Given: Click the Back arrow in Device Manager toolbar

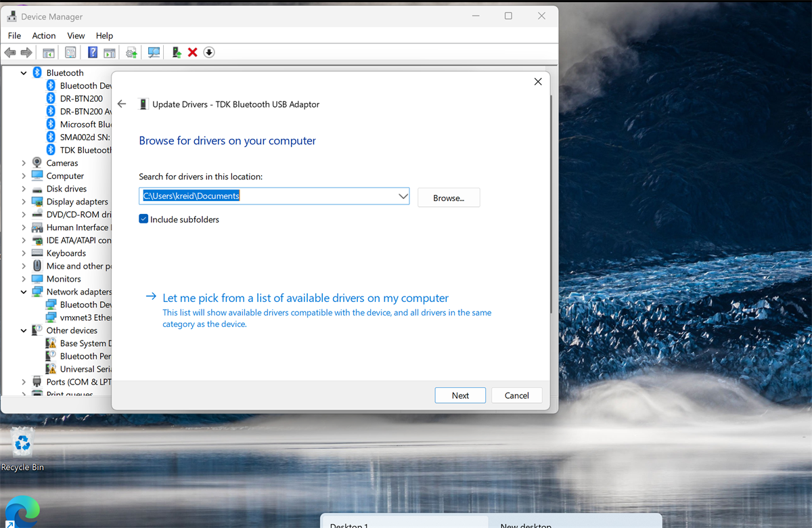Looking at the screenshot, I should (10, 53).
